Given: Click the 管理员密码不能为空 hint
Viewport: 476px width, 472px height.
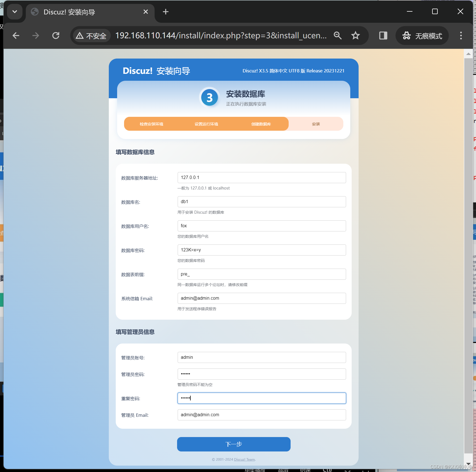Looking at the screenshot, I should 195,385.
